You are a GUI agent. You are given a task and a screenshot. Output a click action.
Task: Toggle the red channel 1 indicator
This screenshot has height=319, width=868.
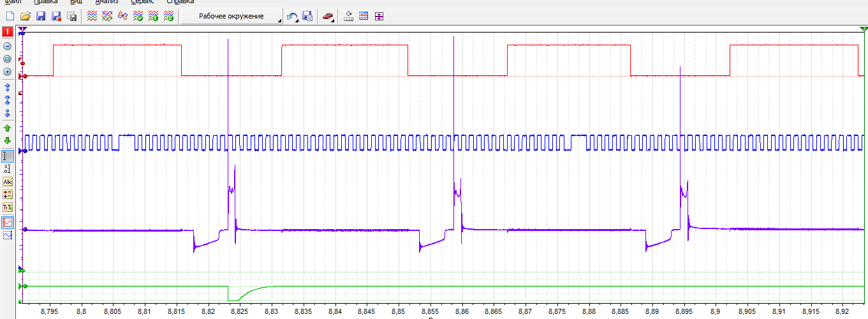tap(8, 31)
